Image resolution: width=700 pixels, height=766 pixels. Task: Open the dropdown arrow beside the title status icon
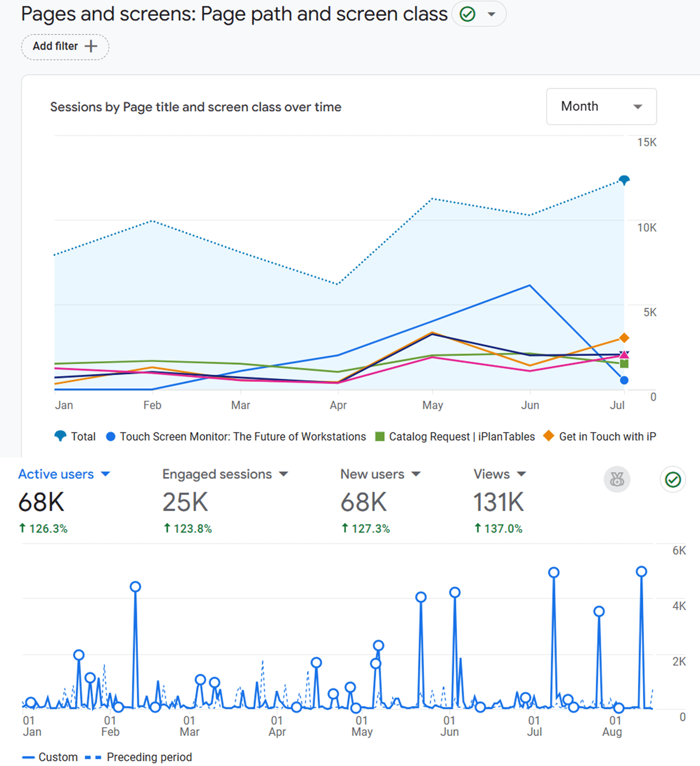[491, 14]
